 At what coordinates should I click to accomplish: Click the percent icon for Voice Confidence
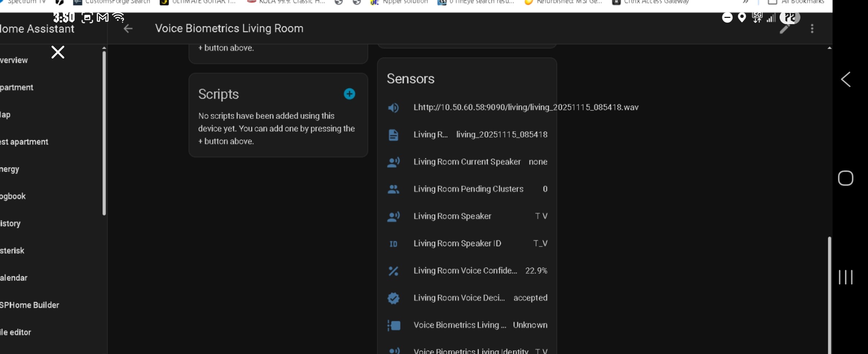click(x=393, y=271)
